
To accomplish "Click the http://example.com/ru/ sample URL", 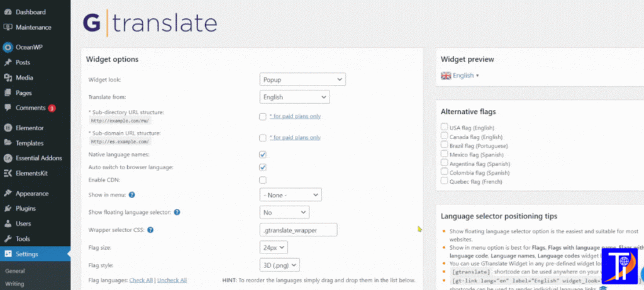I will (x=120, y=120).
